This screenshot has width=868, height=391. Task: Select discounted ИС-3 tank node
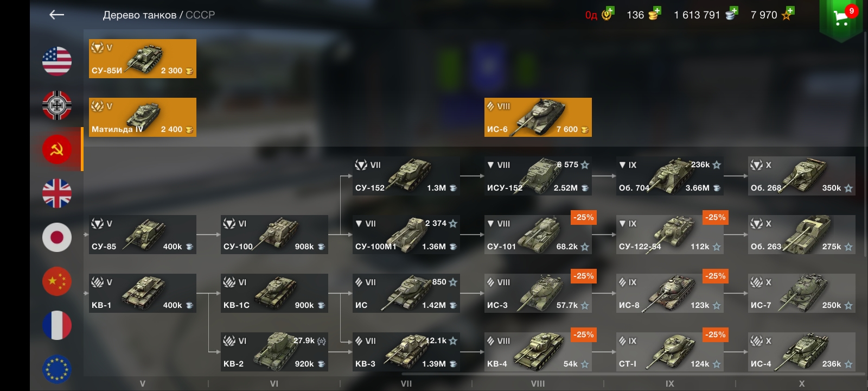click(538, 293)
